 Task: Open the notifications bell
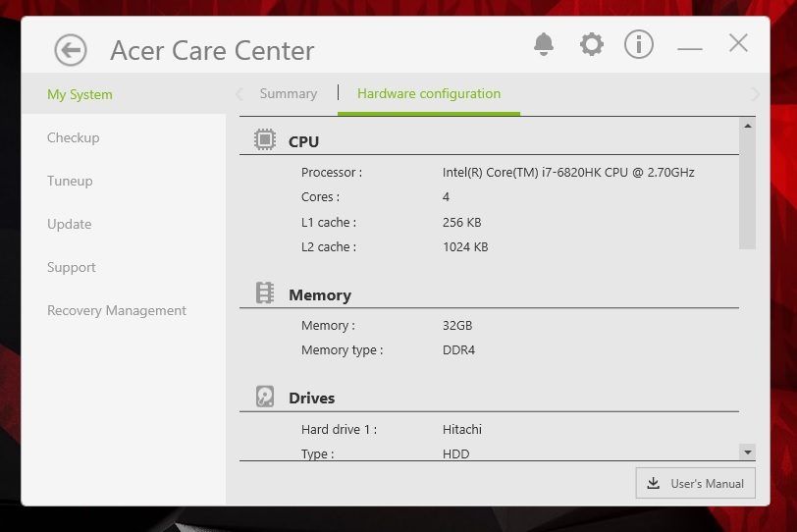(543, 44)
